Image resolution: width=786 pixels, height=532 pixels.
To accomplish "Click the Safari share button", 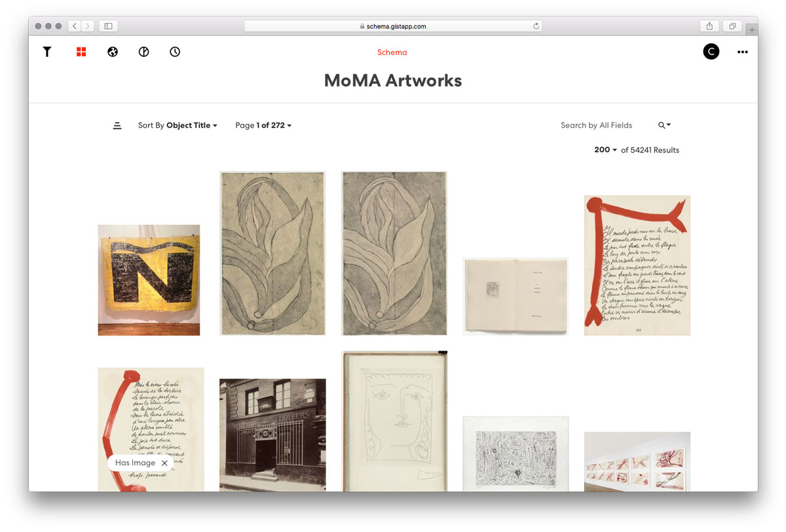I will (709, 26).
